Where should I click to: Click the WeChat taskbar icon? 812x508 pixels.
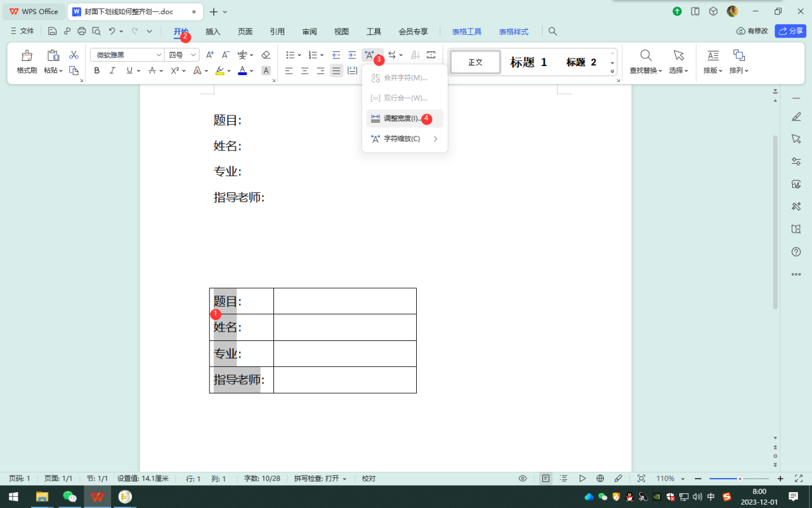point(70,497)
